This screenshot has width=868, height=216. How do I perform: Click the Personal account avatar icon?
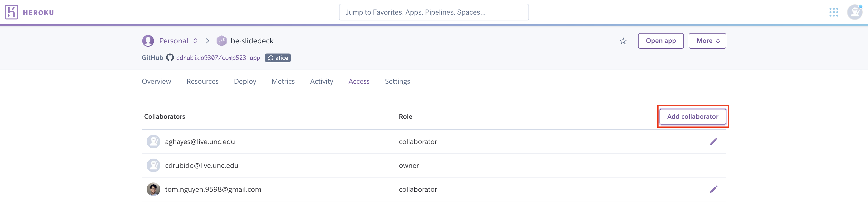[148, 41]
